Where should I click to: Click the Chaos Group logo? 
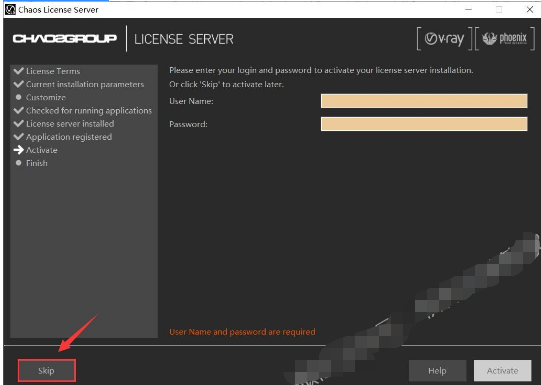[x=65, y=38]
